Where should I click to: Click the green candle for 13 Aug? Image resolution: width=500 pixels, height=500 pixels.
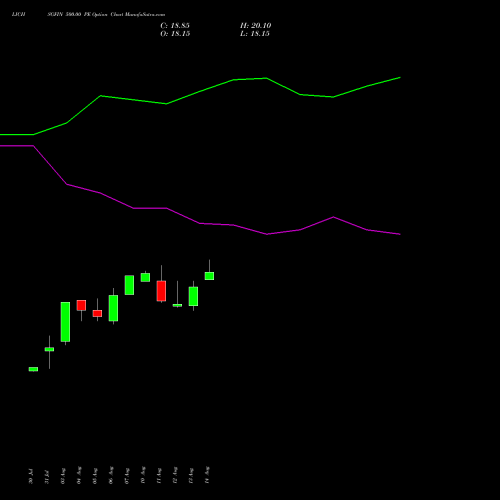pyautogui.click(x=193, y=296)
